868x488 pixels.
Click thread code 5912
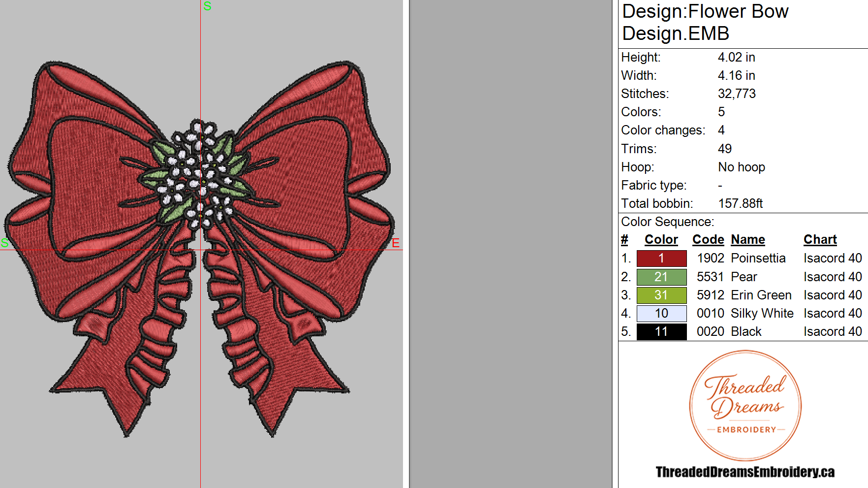[x=711, y=295]
